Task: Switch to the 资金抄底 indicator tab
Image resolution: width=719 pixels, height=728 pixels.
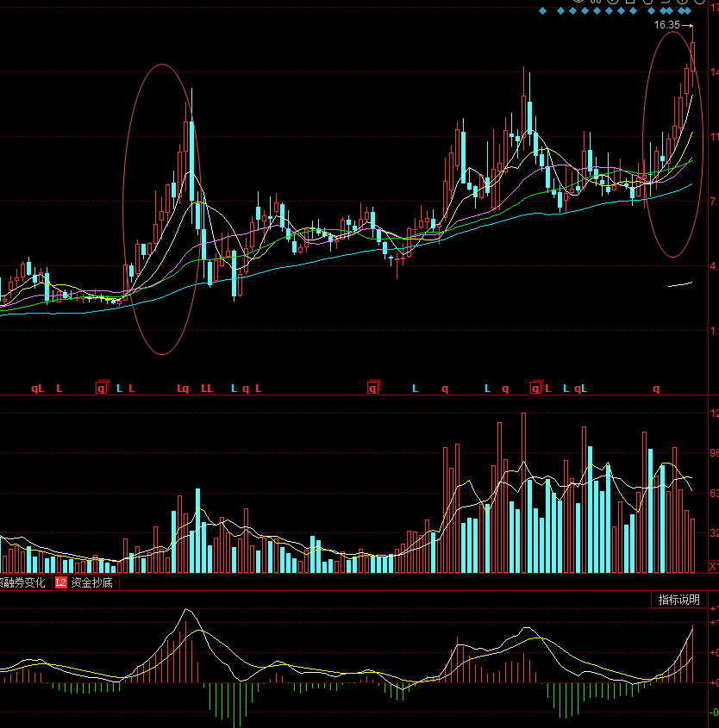Action: (86, 582)
